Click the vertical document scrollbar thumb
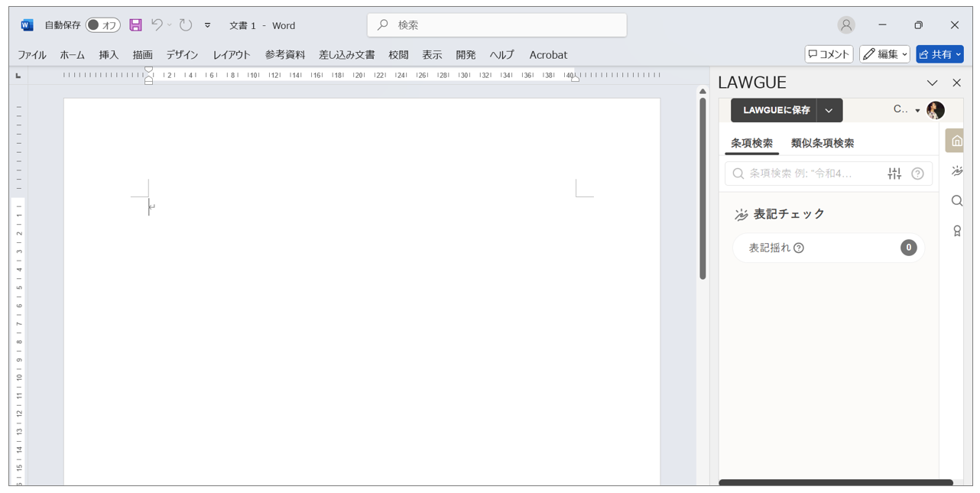This screenshot has height=493, width=980. coord(703,187)
